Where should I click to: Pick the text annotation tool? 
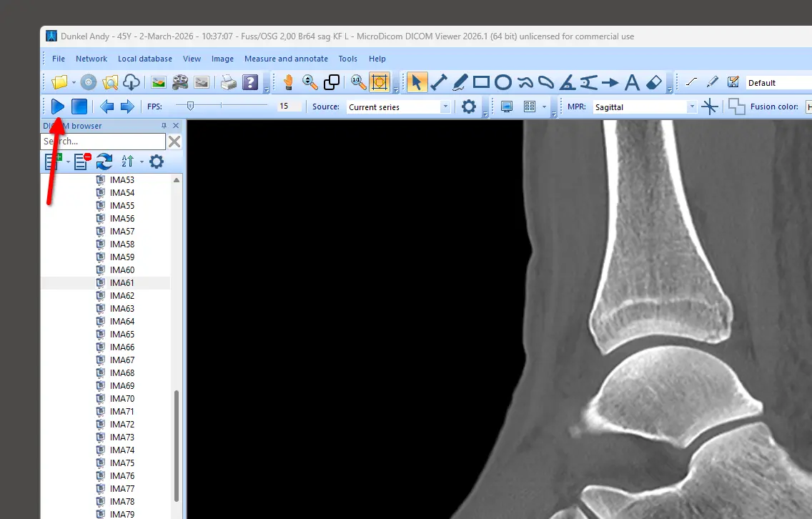point(631,82)
